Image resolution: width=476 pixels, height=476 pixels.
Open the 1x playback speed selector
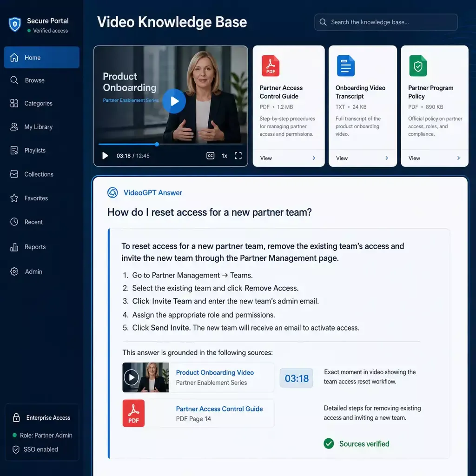pyautogui.click(x=225, y=156)
